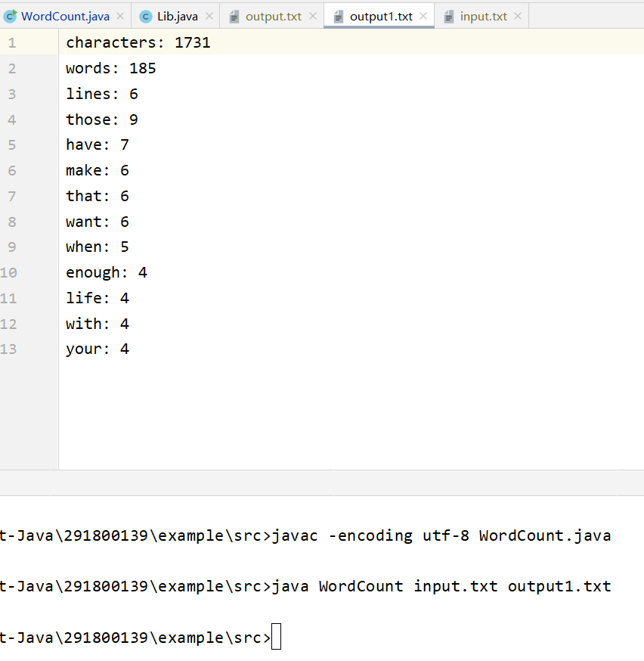The width and height of the screenshot is (644, 661).
Task: Select the output.txt tab
Action: (x=273, y=16)
